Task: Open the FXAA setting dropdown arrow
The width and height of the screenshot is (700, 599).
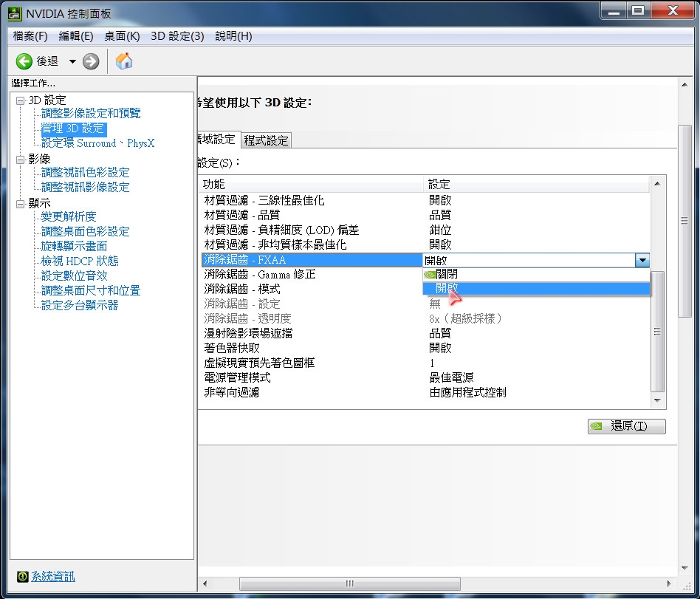Action: pos(642,260)
